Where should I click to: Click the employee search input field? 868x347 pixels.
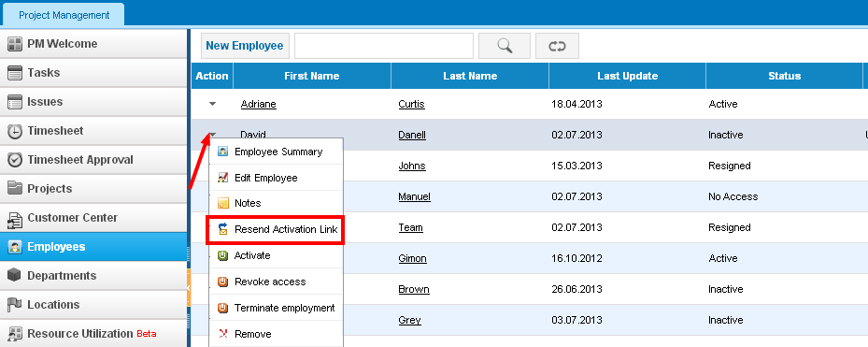tap(384, 46)
